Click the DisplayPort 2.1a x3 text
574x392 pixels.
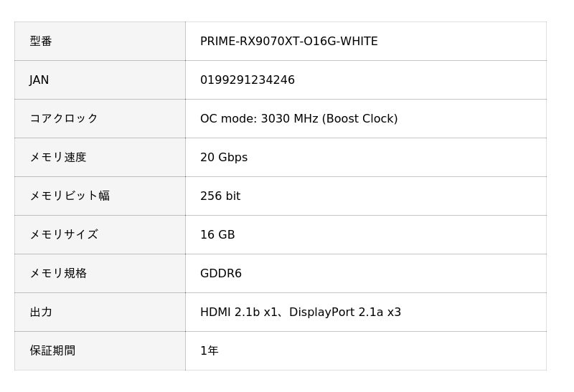coord(345,312)
